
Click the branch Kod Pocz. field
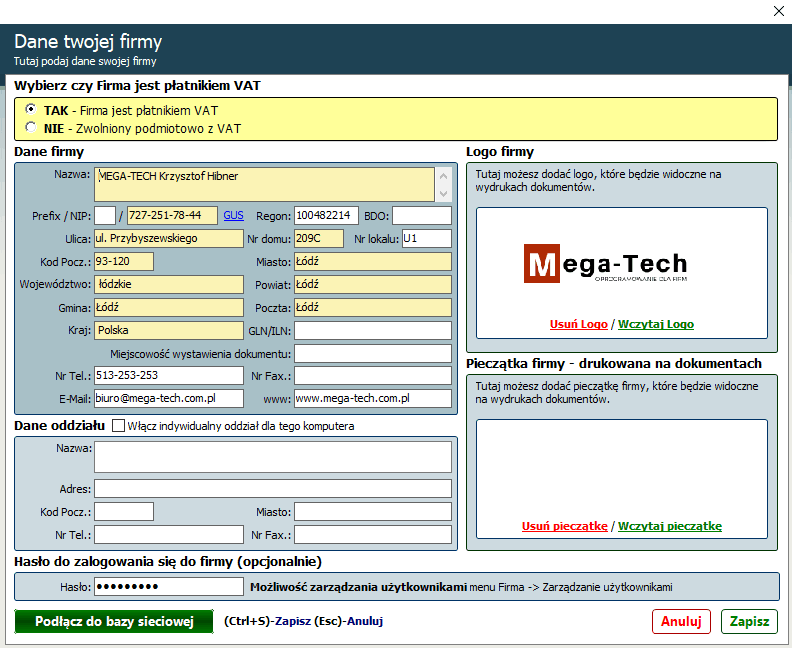pos(124,512)
